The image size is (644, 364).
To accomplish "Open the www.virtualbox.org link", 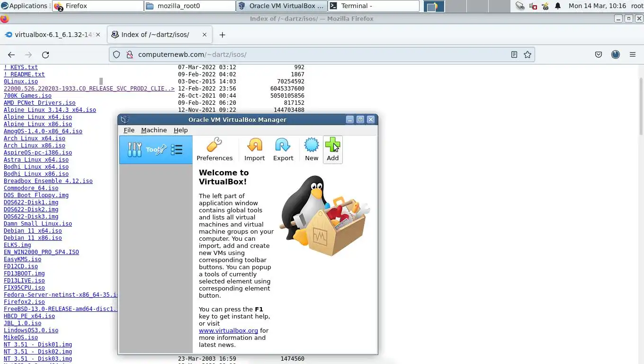I will (x=228, y=330).
